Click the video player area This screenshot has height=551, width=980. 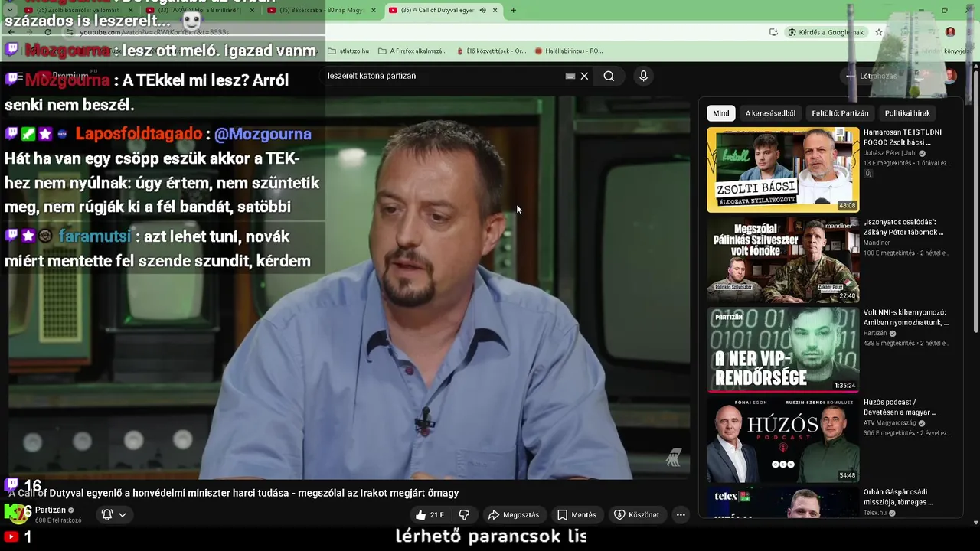coord(349,288)
